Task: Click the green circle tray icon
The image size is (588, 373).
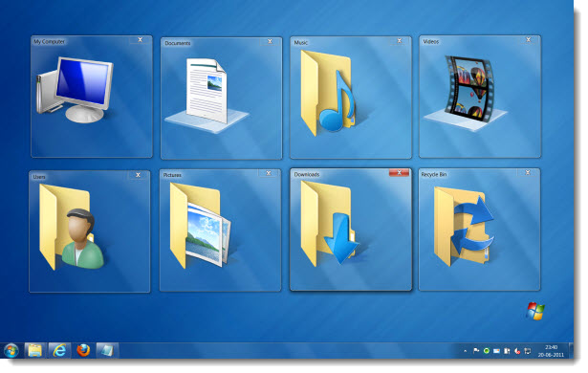Action: point(487,351)
